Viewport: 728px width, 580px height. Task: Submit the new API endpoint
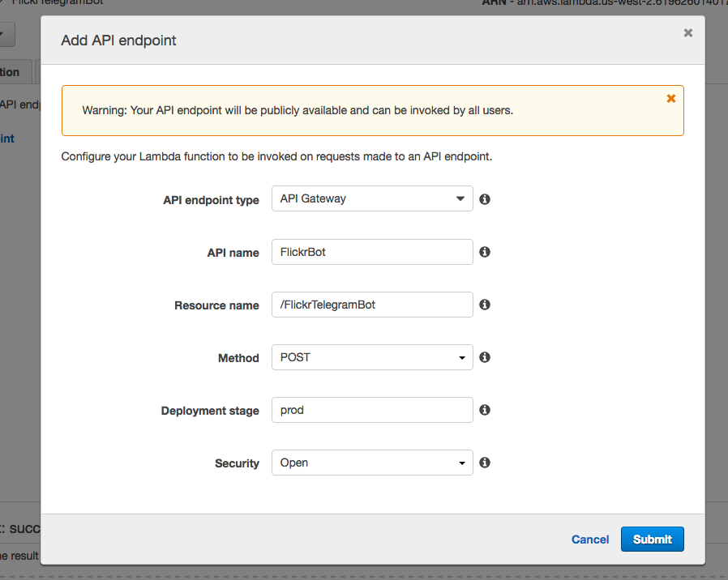point(652,539)
